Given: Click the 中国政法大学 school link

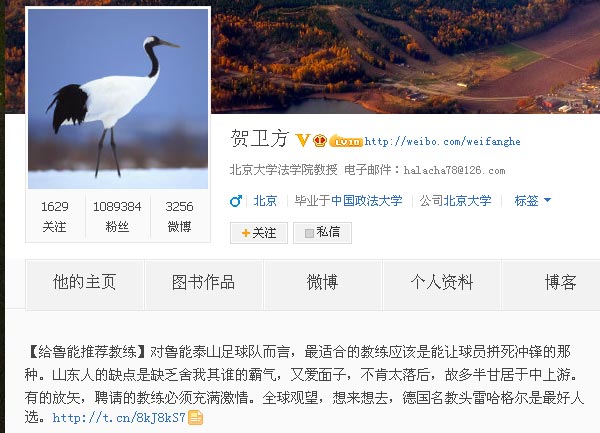Looking at the screenshot, I should pyautogui.click(x=367, y=200).
